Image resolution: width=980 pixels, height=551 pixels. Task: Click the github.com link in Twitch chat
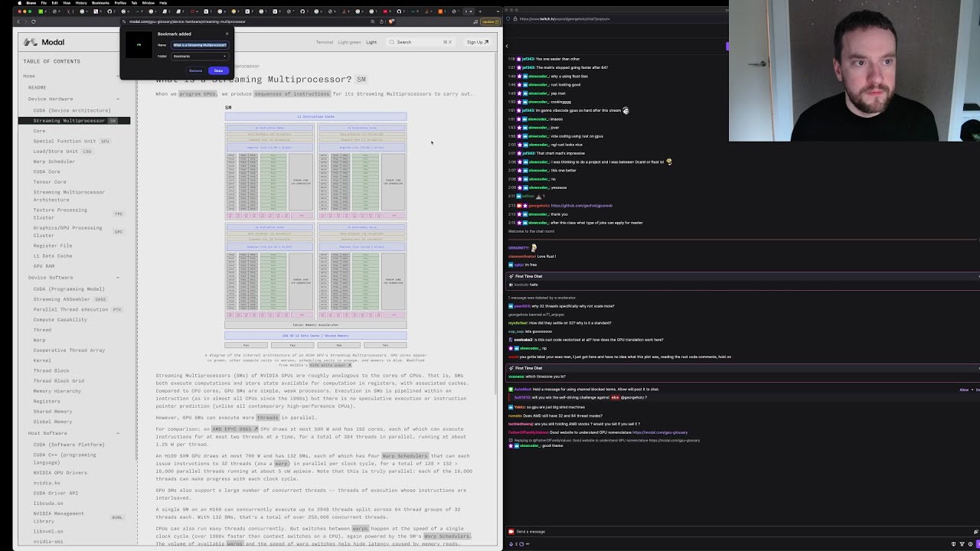point(582,206)
